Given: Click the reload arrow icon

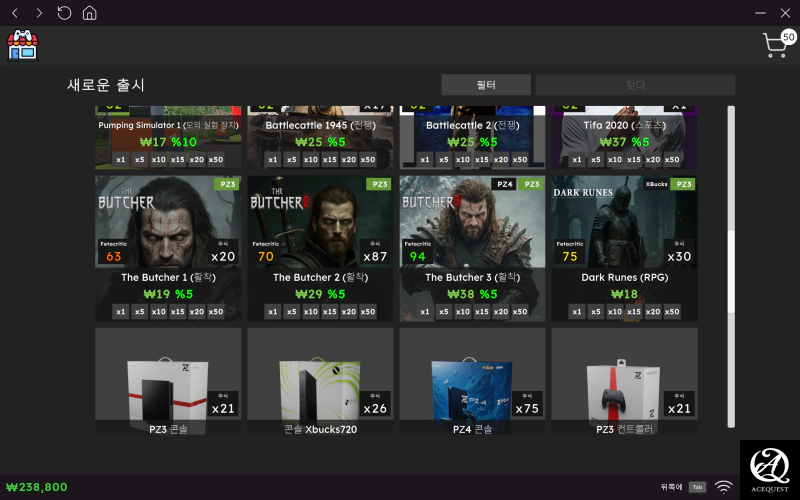Looking at the screenshot, I should pos(64,13).
